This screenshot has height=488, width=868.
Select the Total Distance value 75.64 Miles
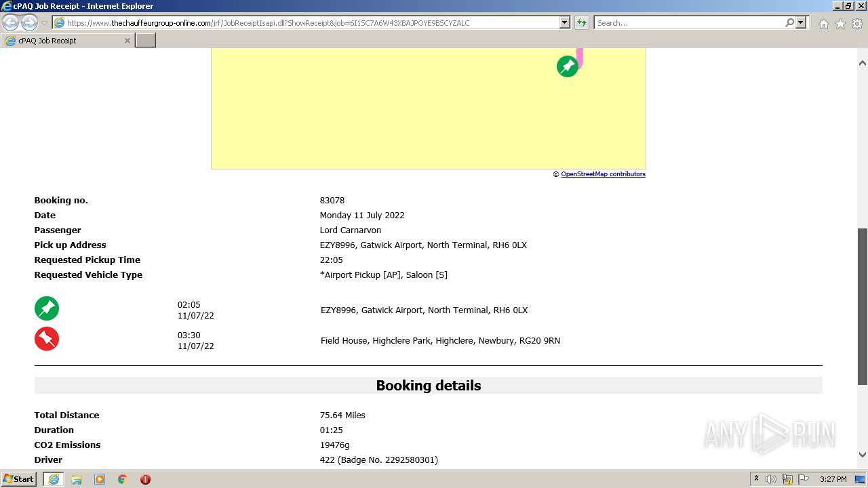pyautogui.click(x=342, y=415)
